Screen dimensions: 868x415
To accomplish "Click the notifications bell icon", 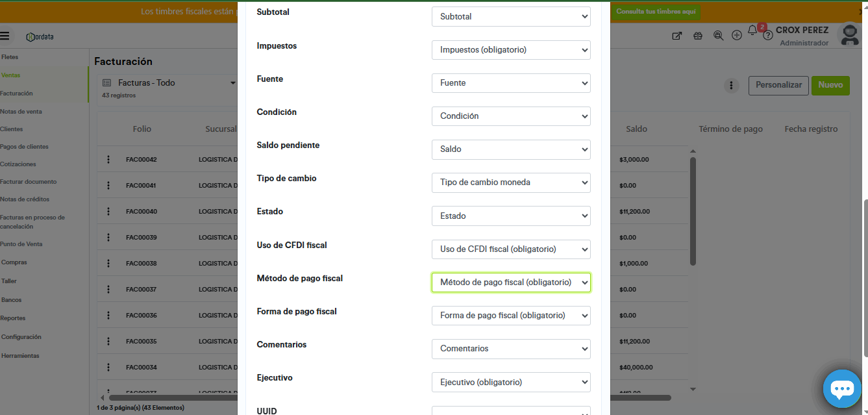I will pyautogui.click(x=752, y=31).
